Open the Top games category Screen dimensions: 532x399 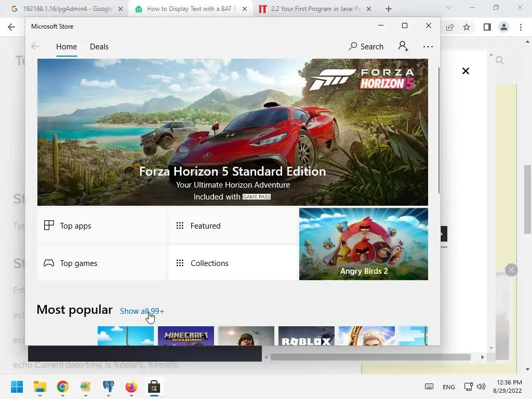[x=101, y=263]
